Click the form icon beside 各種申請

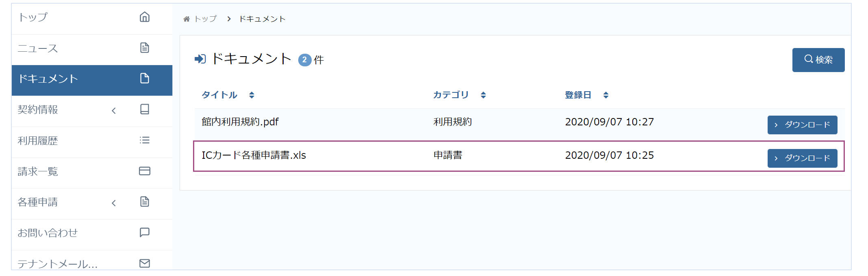click(x=145, y=202)
